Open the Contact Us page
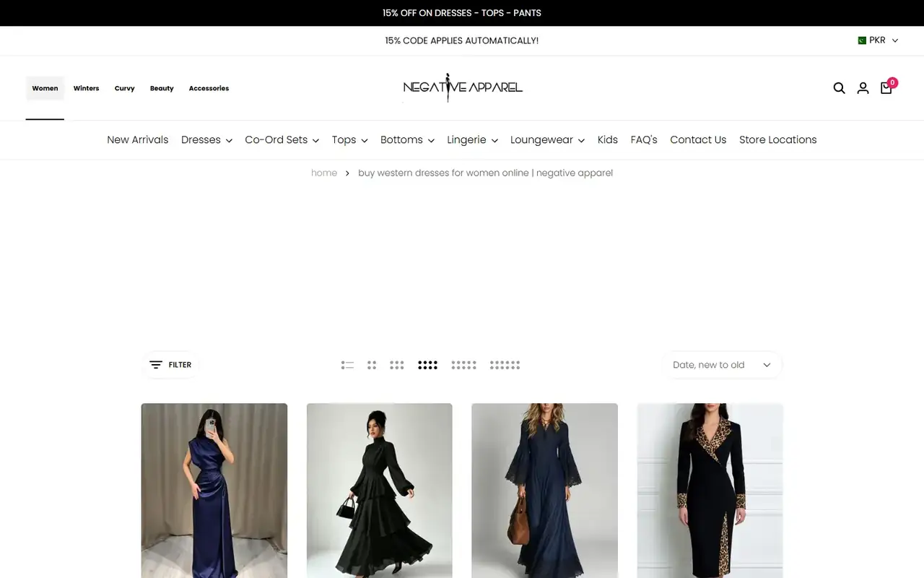The width and height of the screenshot is (924, 578). 698,140
